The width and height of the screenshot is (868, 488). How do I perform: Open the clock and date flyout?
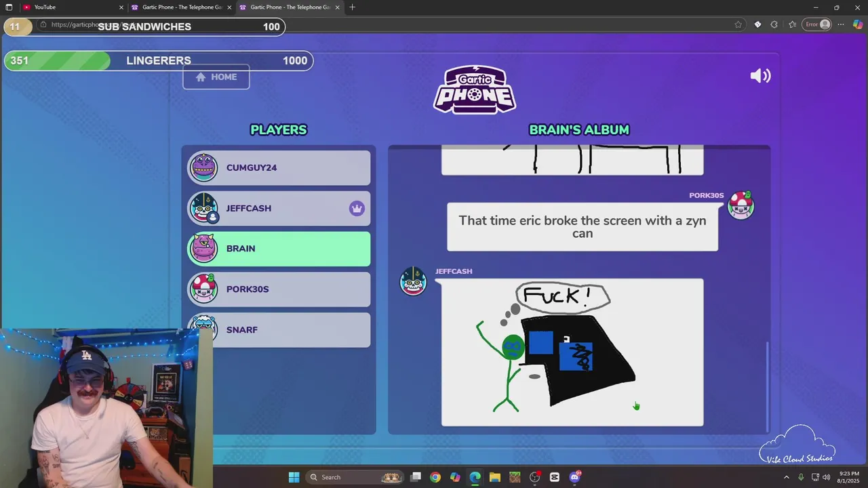[x=849, y=477]
